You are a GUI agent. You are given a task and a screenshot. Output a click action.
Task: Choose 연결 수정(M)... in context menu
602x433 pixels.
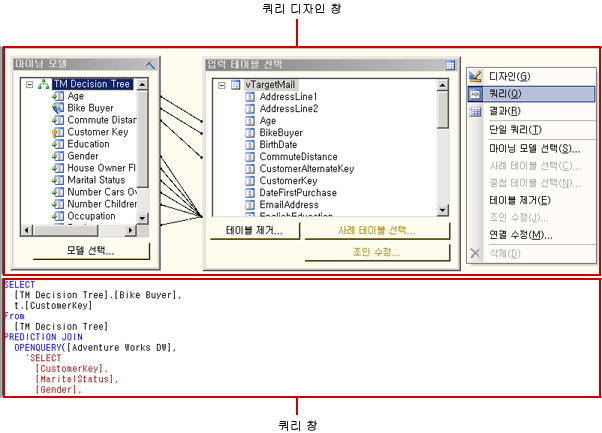[531, 235]
